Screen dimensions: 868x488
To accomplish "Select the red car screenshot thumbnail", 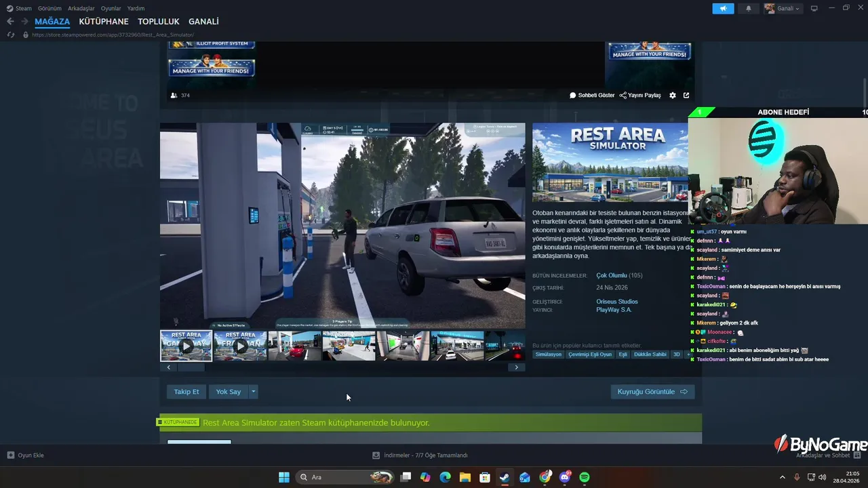I will (x=294, y=346).
